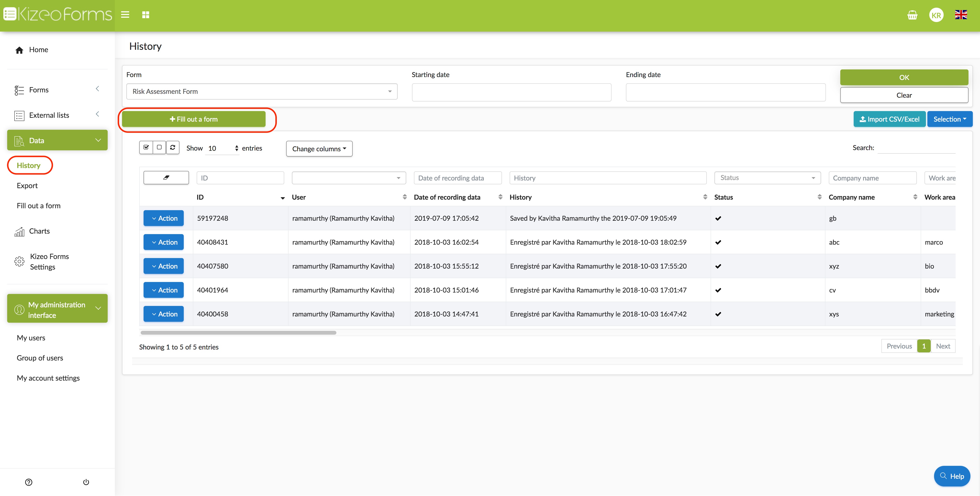Click the status checkmark in row 40408431
980x496 pixels.
pyautogui.click(x=718, y=242)
